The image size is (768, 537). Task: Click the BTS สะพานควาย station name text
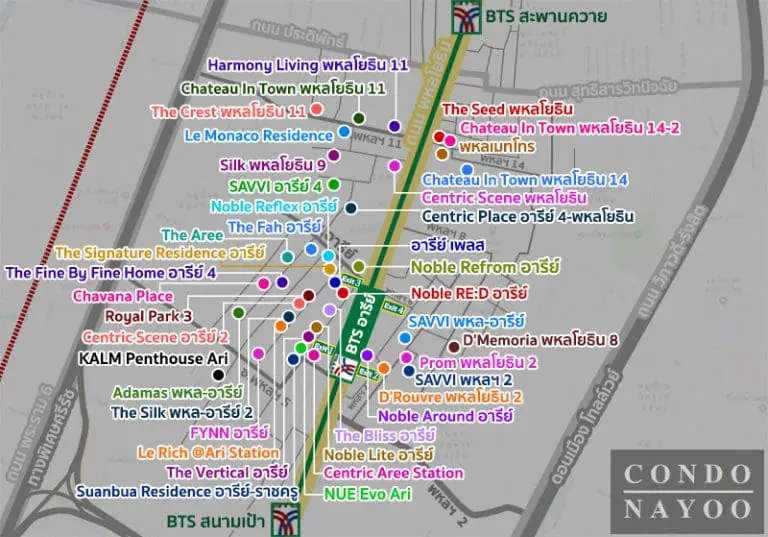[x=546, y=16]
